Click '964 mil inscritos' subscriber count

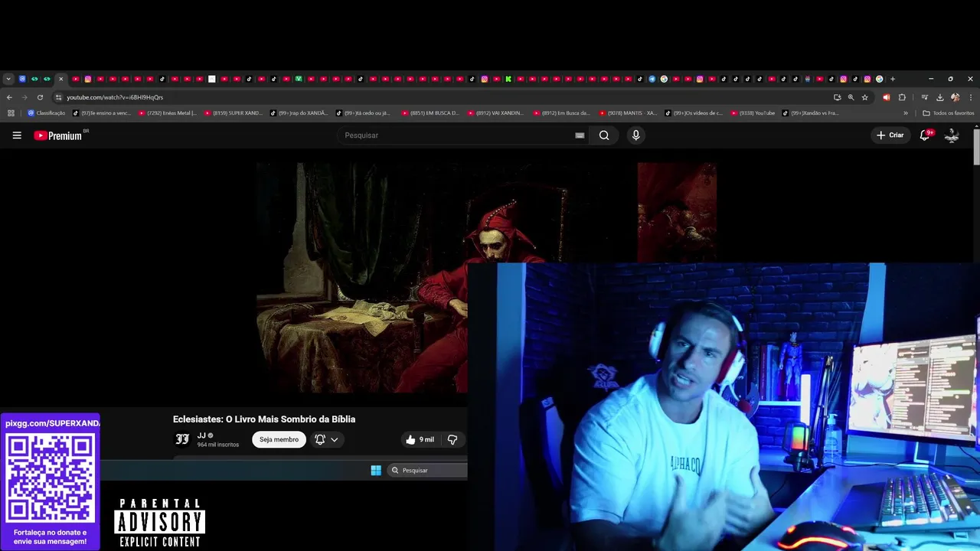coord(218,445)
